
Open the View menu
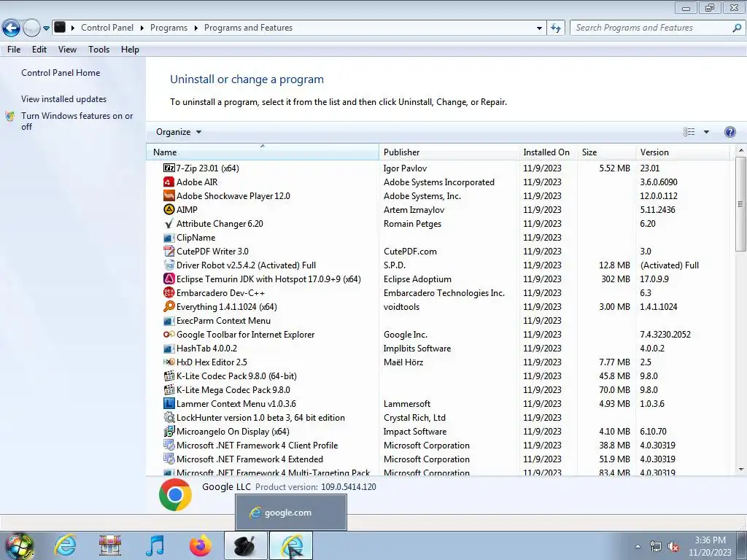coord(67,50)
